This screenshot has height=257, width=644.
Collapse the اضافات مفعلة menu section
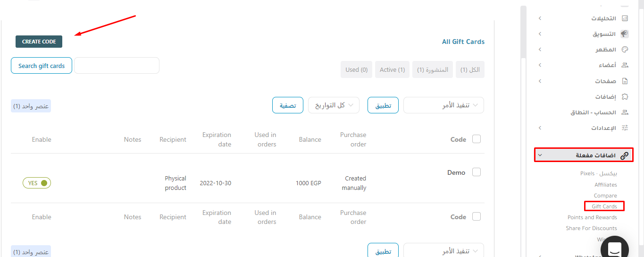[540, 155]
